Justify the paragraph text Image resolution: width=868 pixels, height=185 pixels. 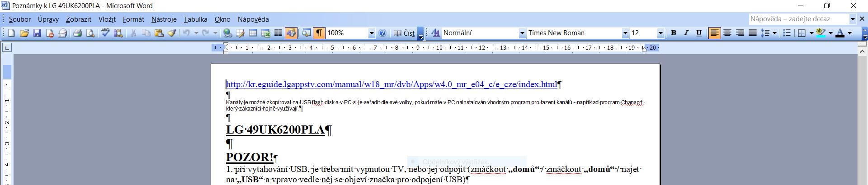[752, 33]
